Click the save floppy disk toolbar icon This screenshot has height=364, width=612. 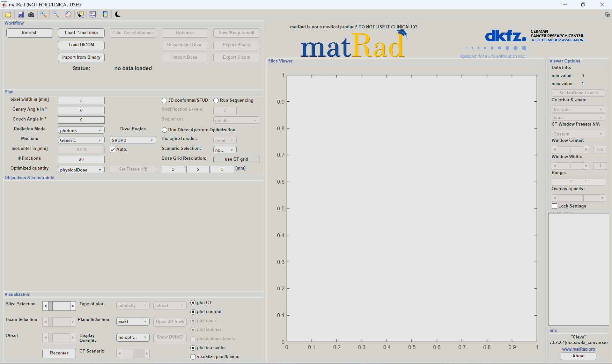(x=21, y=14)
